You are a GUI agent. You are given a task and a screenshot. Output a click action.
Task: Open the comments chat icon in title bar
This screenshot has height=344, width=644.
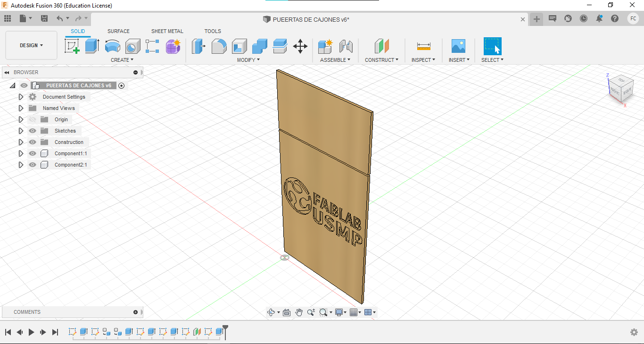tap(553, 18)
